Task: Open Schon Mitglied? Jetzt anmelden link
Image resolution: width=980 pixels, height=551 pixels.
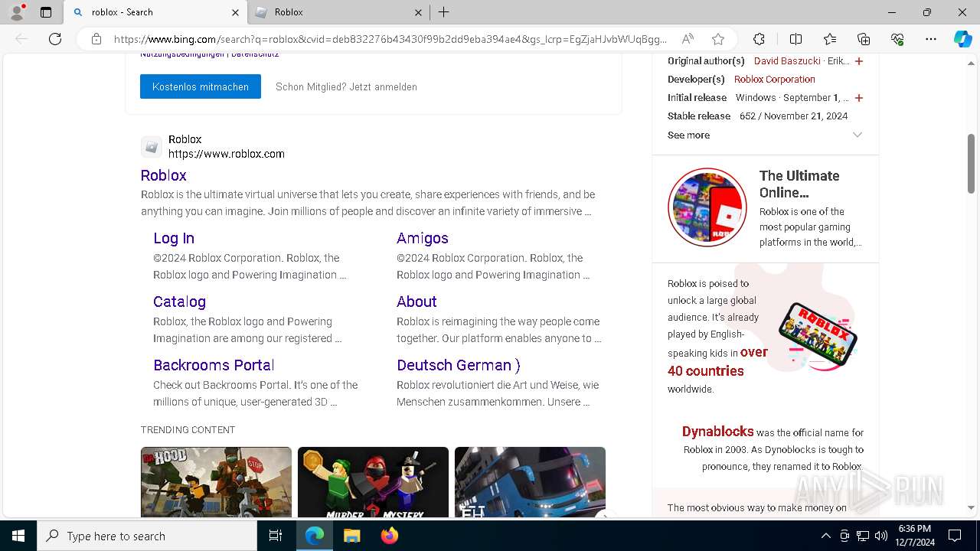Action: (346, 86)
